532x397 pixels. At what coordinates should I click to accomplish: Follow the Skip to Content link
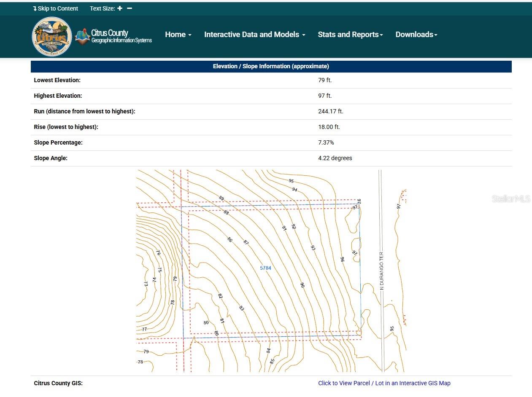coord(56,8)
